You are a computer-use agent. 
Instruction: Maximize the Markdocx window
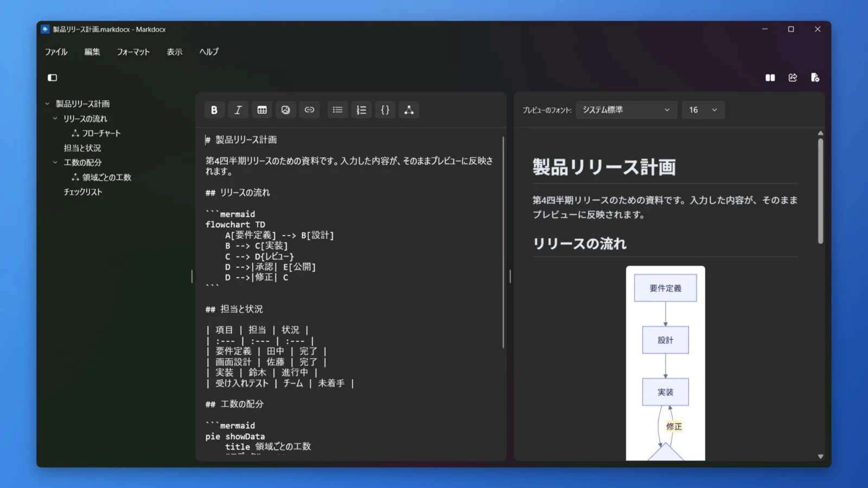(791, 29)
